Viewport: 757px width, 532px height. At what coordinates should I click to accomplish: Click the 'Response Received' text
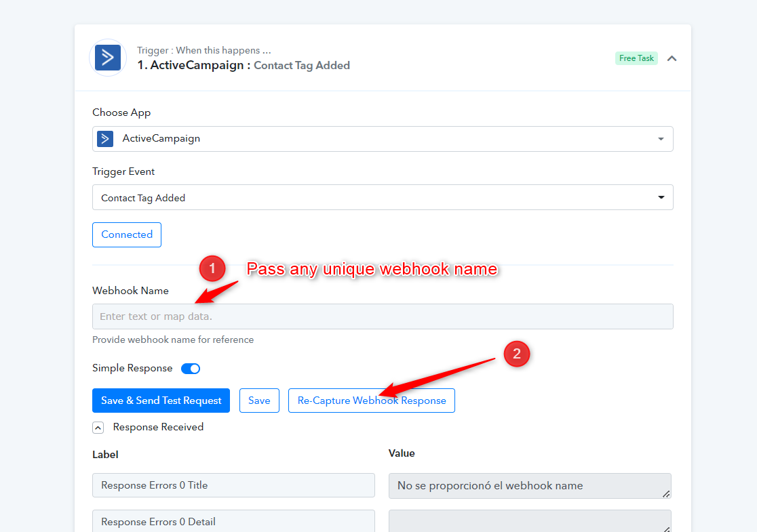tap(158, 427)
